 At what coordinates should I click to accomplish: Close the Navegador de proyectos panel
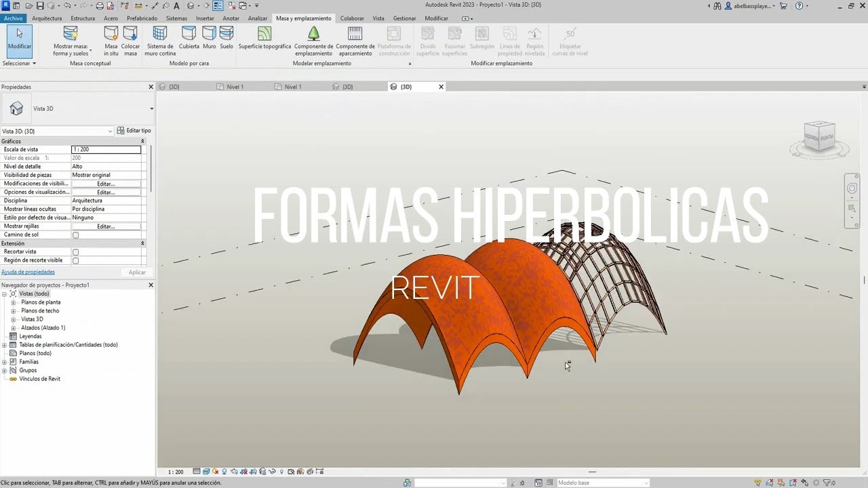coord(151,285)
